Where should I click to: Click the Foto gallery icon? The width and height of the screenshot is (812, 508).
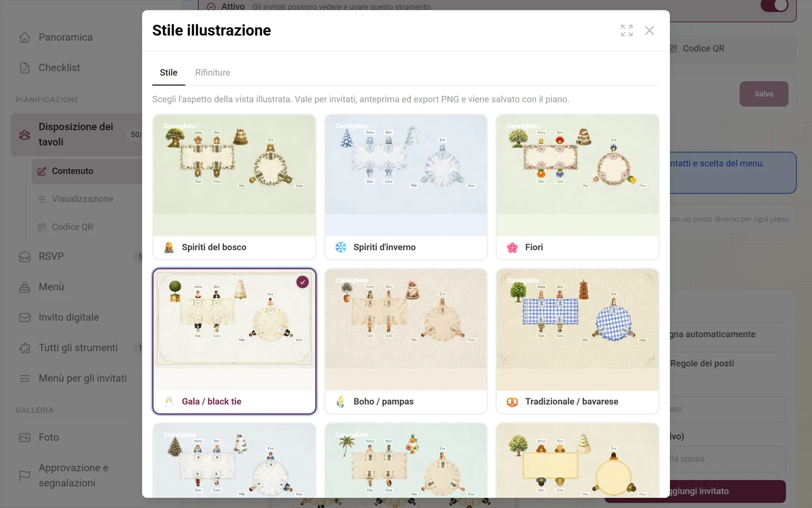click(25, 437)
